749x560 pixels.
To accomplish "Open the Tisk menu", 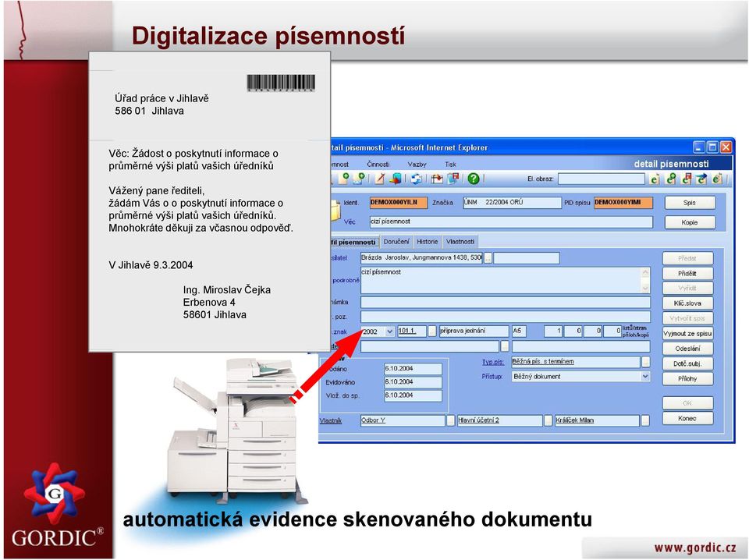I will (450, 165).
